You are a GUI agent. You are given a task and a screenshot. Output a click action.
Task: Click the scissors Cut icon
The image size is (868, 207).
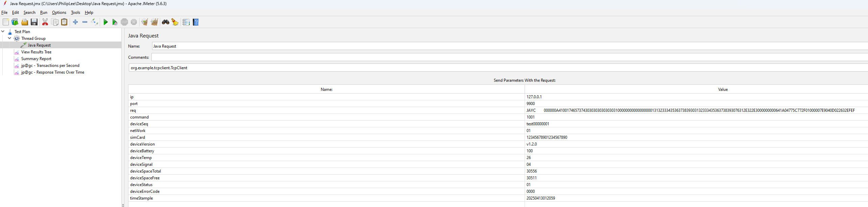pyautogui.click(x=45, y=22)
